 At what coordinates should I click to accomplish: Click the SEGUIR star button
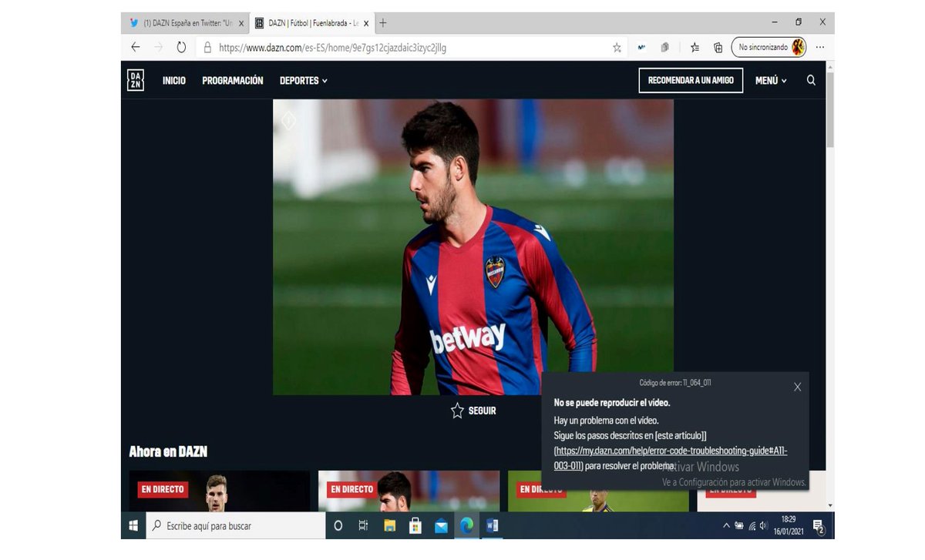pos(473,411)
